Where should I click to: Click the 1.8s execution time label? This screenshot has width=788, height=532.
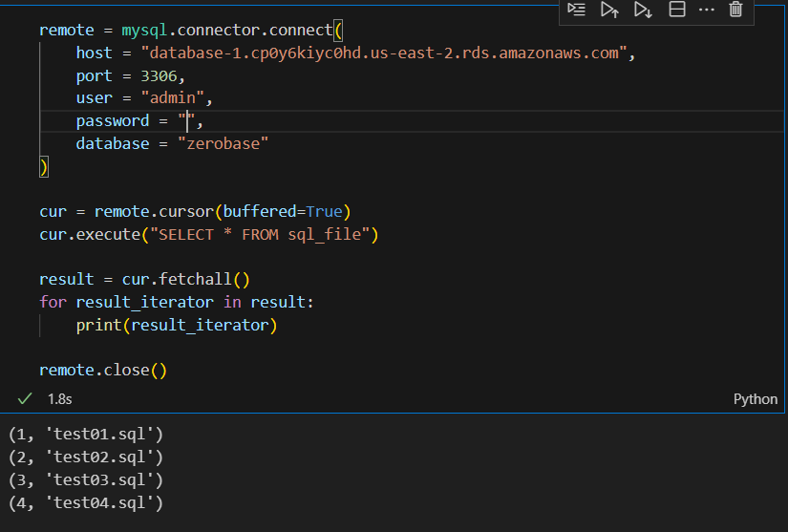point(60,399)
